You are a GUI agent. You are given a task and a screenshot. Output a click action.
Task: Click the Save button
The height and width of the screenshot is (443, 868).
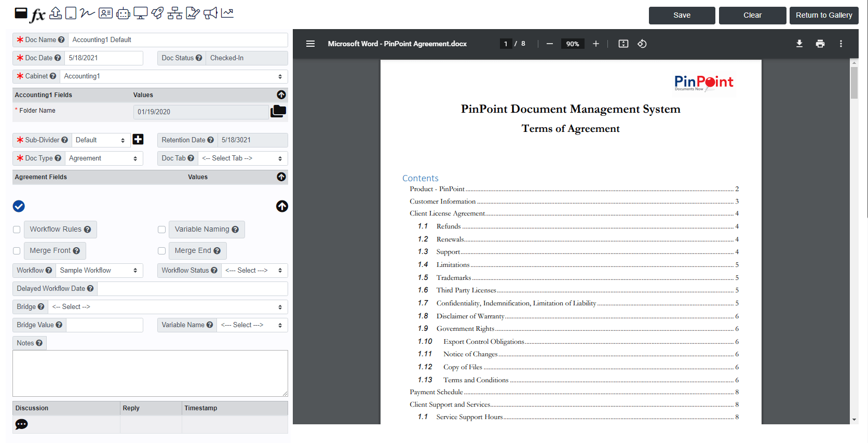pos(682,15)
